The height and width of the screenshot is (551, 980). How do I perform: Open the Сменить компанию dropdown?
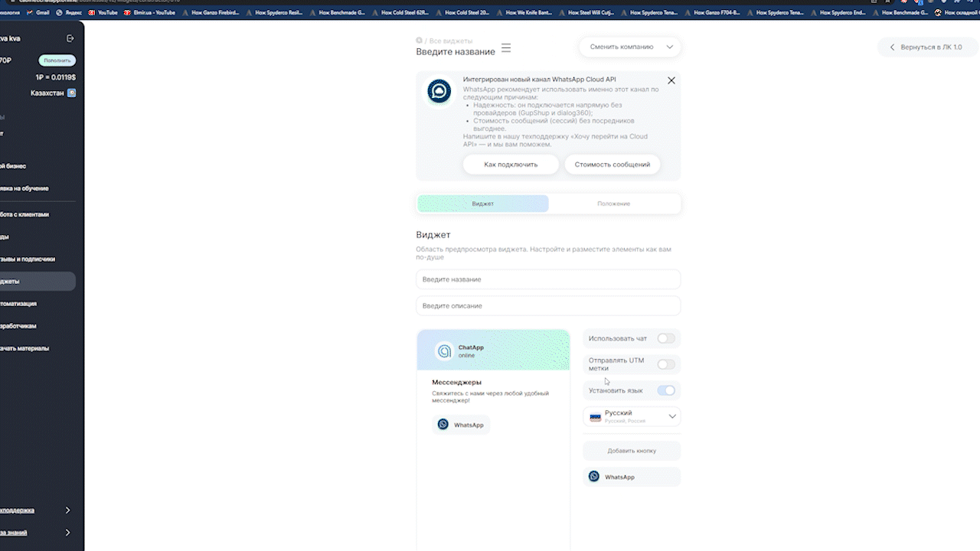[630, 47]
